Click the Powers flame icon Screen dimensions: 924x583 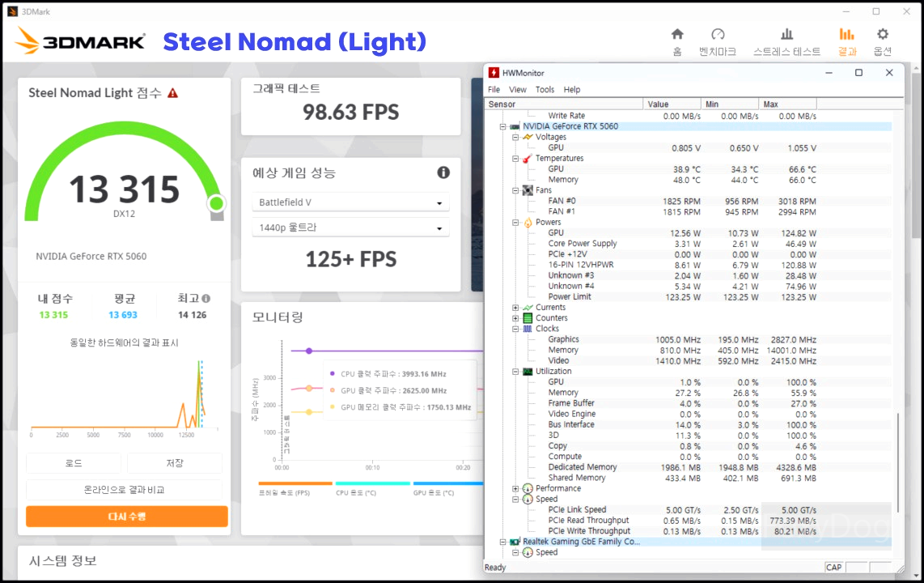point(528,222)
